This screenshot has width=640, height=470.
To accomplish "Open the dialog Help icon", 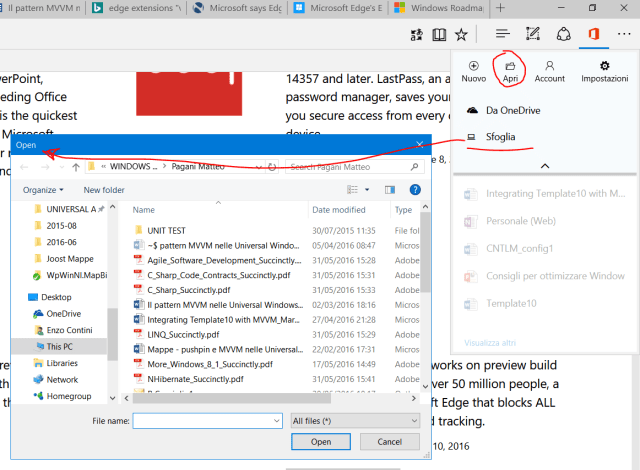I will 415,190.
